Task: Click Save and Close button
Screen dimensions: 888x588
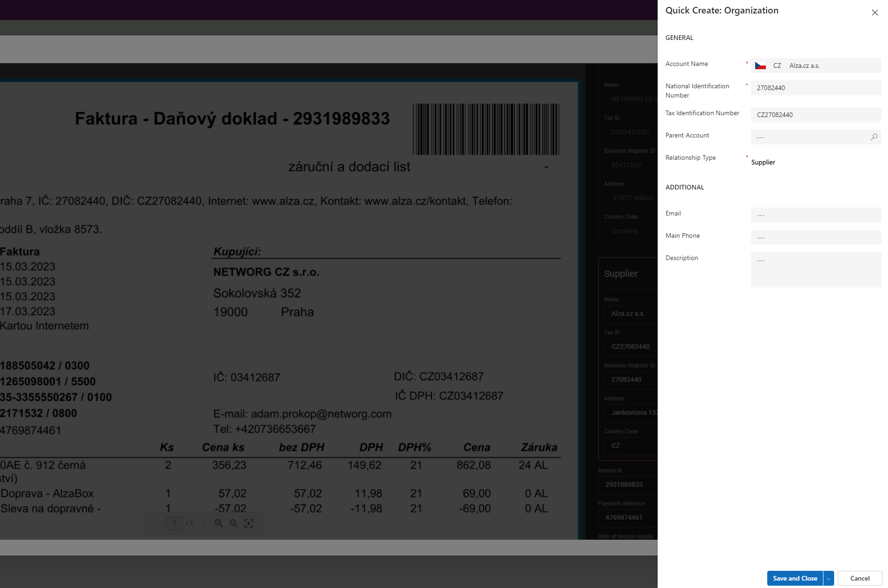Action: [x=795, y=578]
